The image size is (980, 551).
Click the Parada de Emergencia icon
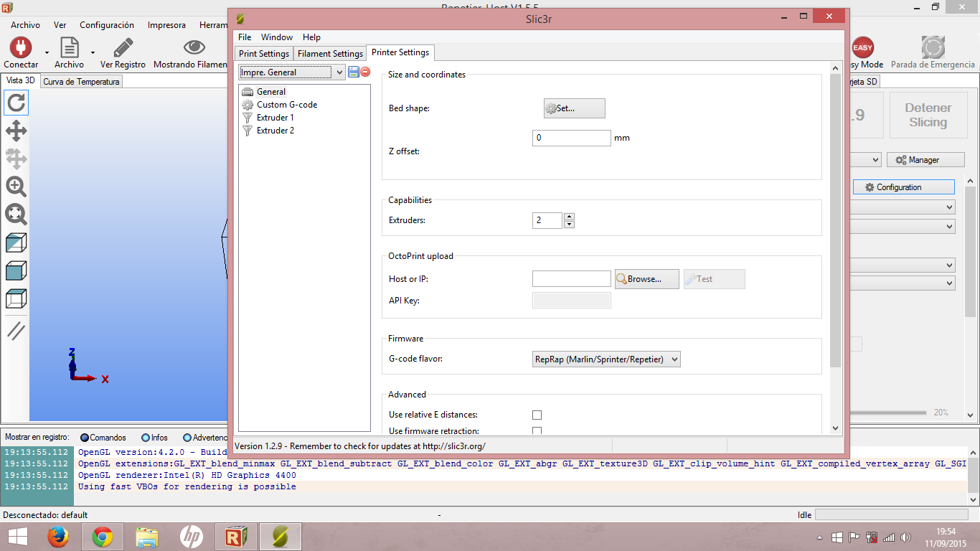[x=933, y=47]
